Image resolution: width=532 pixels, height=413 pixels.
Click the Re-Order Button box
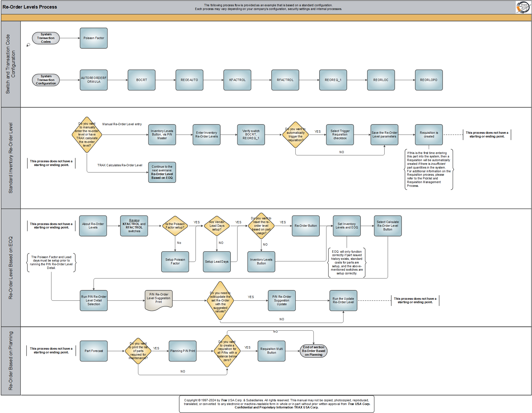tap(306, 226)
